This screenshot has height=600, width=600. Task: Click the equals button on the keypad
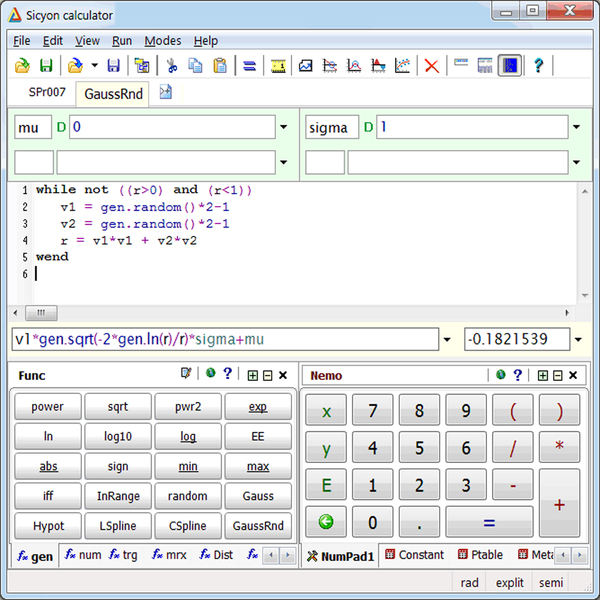[489, 522]
